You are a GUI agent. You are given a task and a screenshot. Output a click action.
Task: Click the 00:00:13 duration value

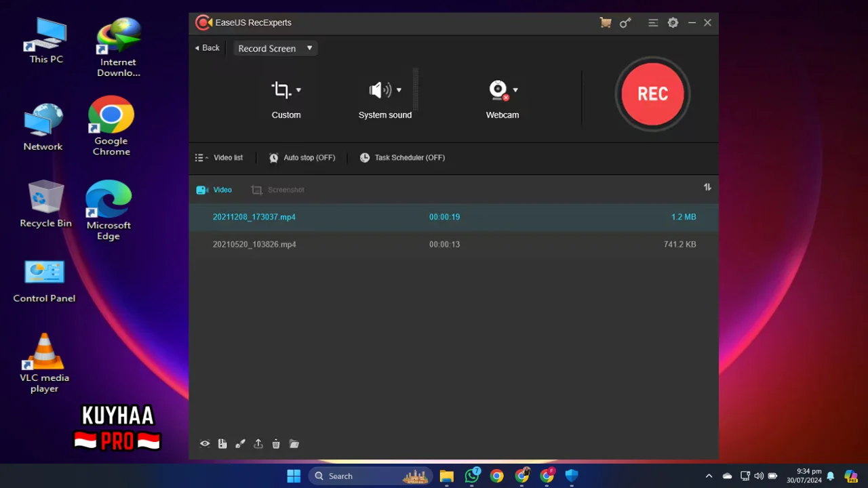[444, 244]
